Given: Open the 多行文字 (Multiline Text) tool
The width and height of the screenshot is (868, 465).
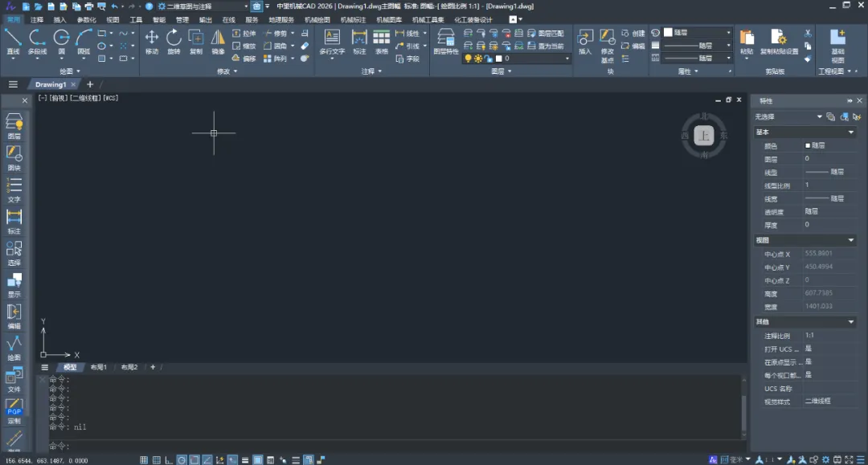Looking at the screenshot, I should click(332, 42).
